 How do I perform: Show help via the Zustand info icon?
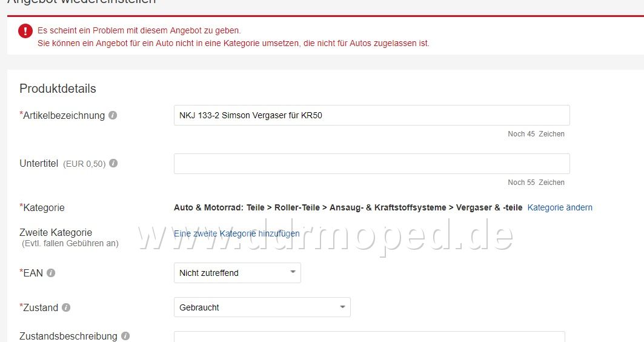tap(66, 307)
